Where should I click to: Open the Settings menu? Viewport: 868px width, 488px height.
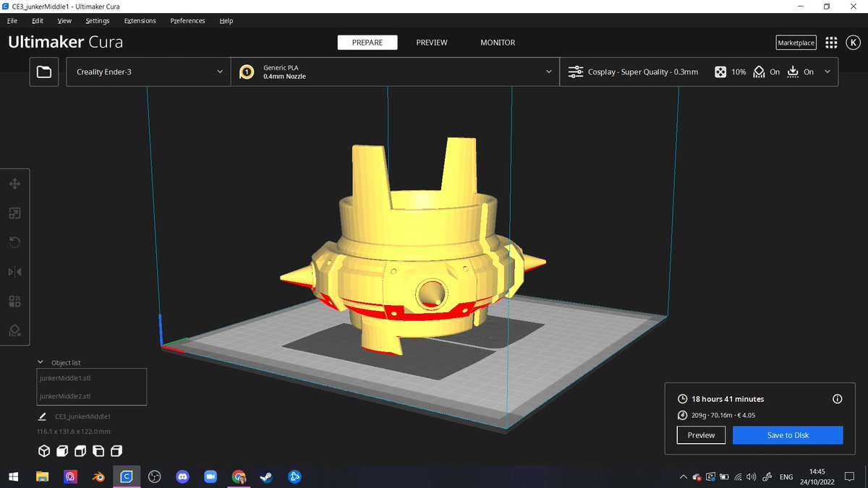97,21
